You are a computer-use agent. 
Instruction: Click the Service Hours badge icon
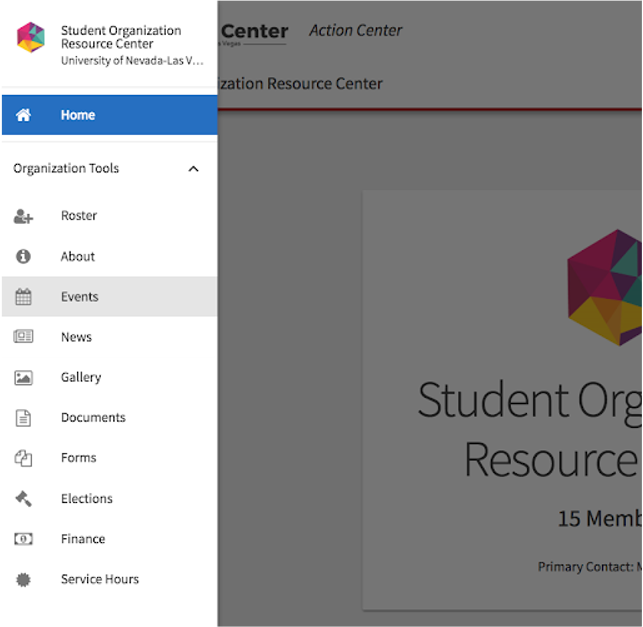tap(23, 579)
